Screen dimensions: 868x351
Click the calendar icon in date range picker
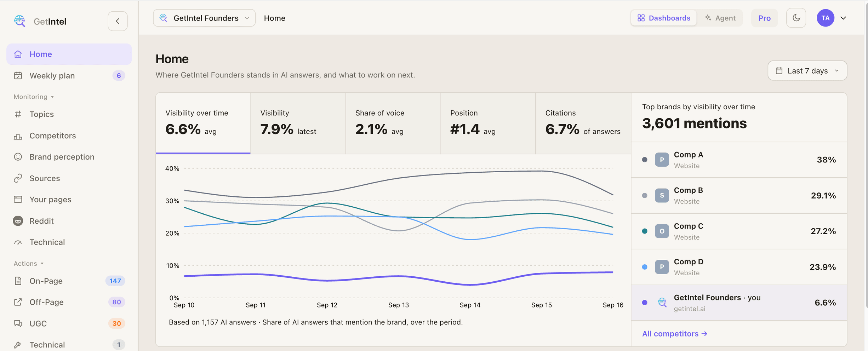point(779,71)
